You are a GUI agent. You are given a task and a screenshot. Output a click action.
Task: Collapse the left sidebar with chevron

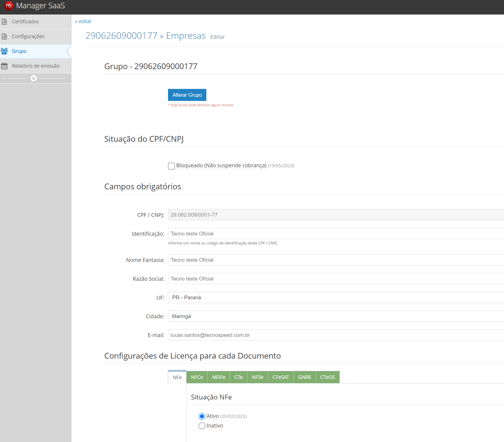tap(33, 78)
